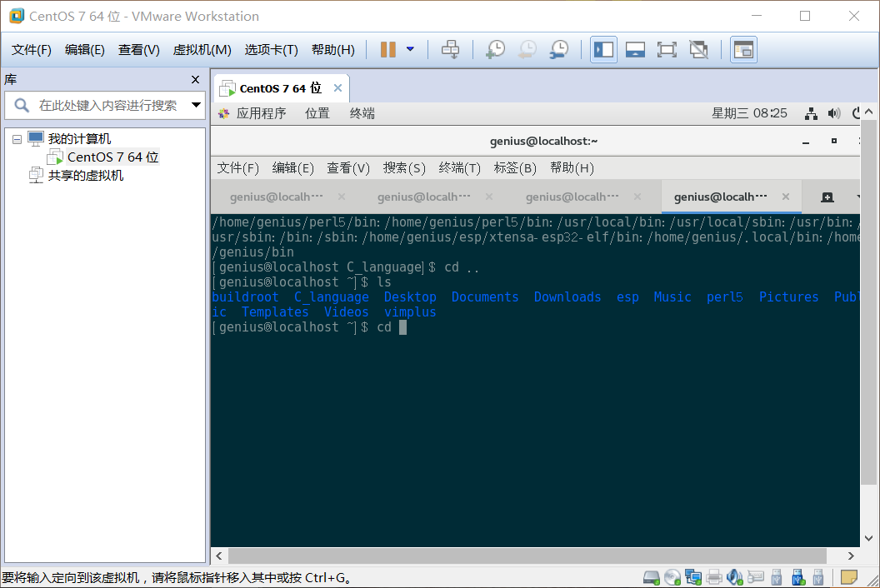This screenshot has width=880, height=588.
Task: Switch to the third terminal tab
Action: 572,197
